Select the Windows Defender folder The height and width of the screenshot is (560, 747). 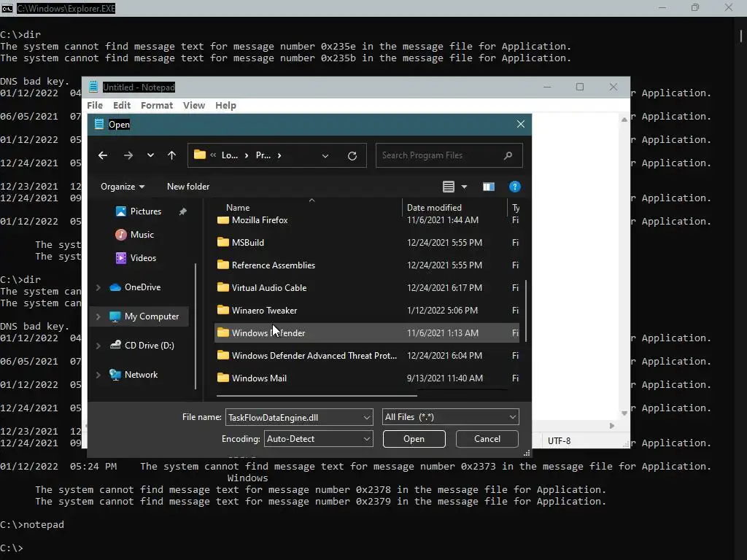(367, 333)
